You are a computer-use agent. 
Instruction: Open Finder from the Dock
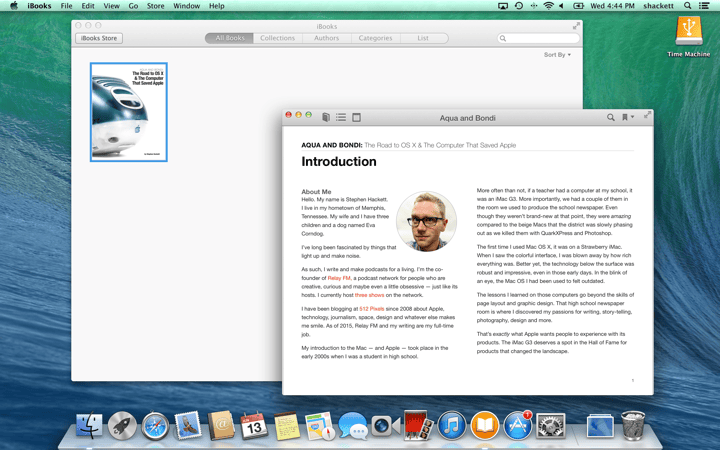tap(89, 426)
